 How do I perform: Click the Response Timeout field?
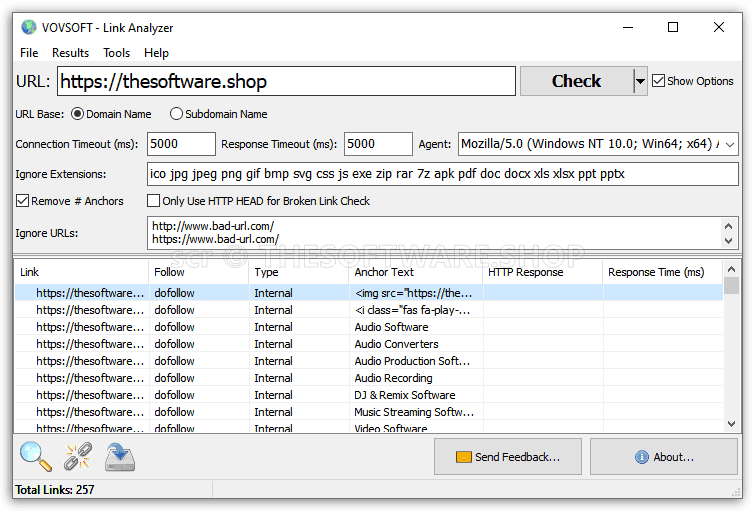(378, 144)
